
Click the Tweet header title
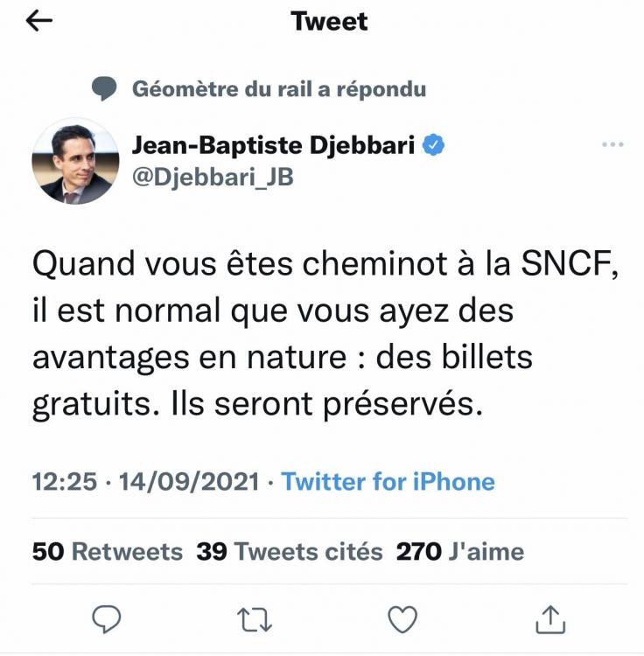point(329,22)
